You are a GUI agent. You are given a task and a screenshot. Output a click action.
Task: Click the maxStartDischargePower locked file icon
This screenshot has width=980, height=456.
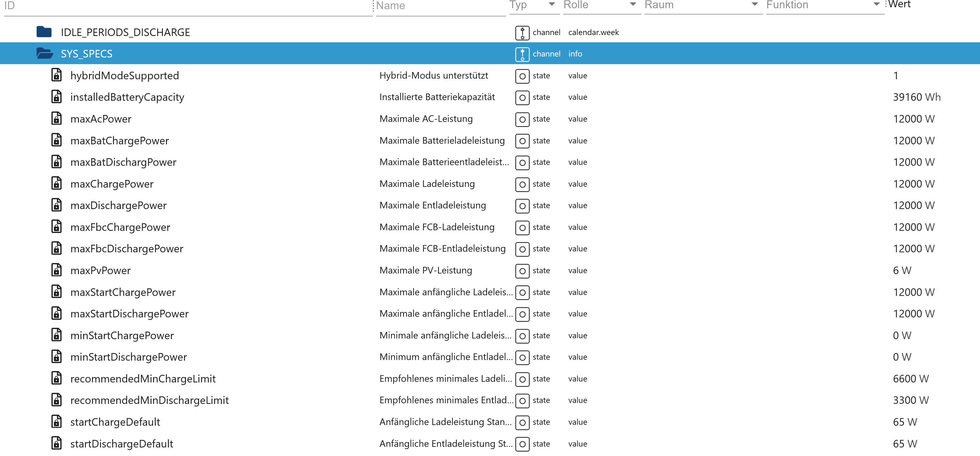click(x=57, y=313)
